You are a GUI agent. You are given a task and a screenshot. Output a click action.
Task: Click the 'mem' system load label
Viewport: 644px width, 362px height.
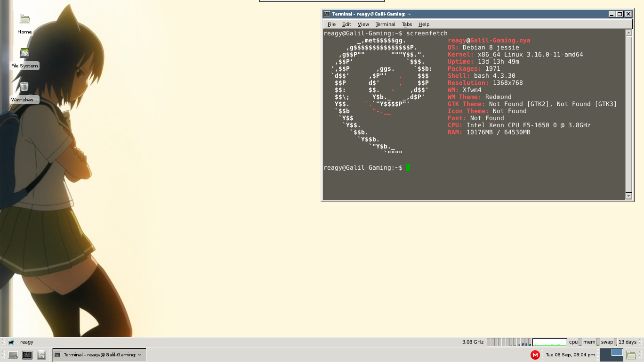tap(589, 342)
